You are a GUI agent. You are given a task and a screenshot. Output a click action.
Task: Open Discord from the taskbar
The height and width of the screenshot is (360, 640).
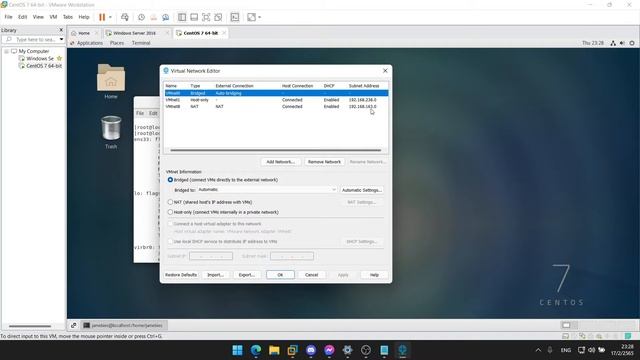click(x=311, y=350)
